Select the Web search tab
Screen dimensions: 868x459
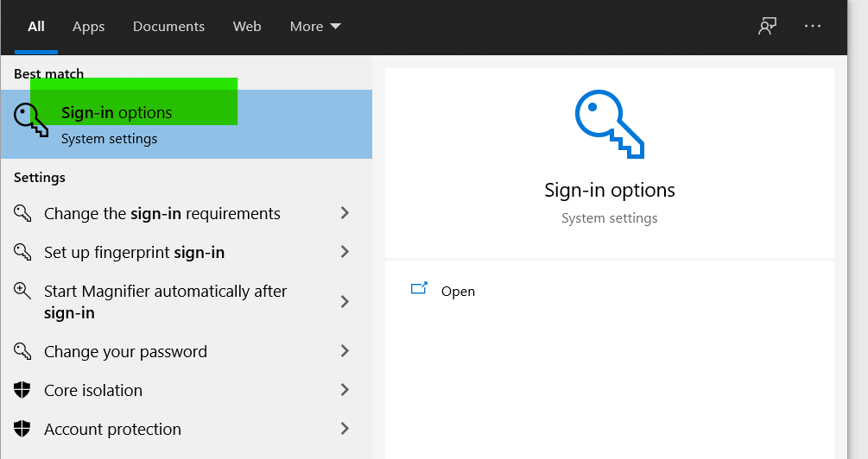click(x=247, y=27)
